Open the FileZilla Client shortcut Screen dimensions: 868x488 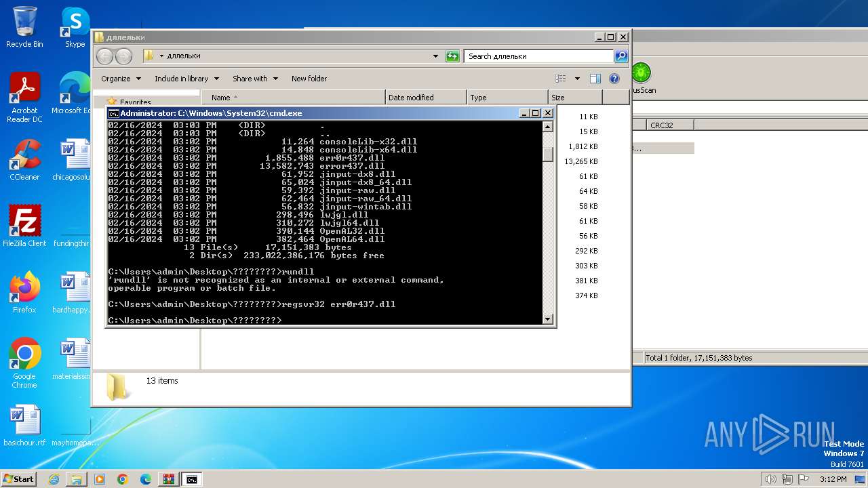click(x=24, y=226)
